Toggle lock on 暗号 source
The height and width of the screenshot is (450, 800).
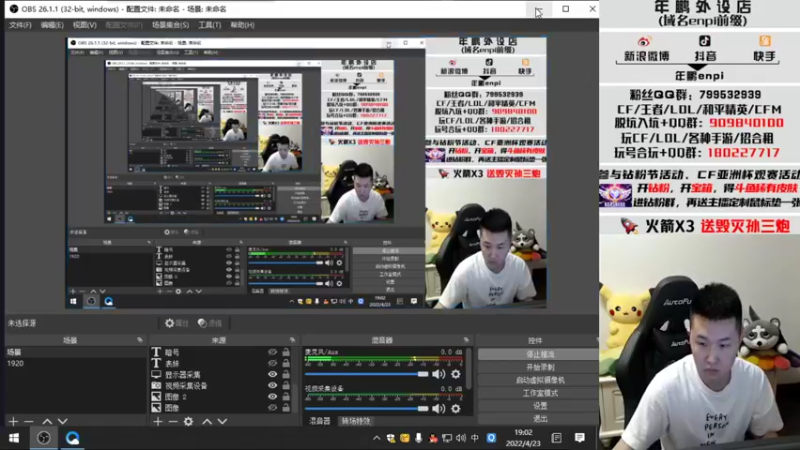(x=286, y=352)
